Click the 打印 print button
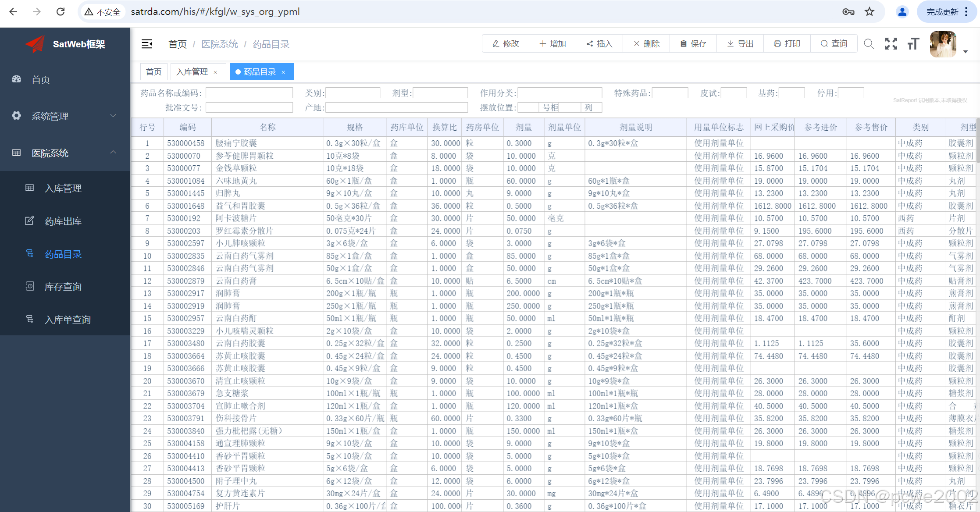 click(x=787, y=44)
